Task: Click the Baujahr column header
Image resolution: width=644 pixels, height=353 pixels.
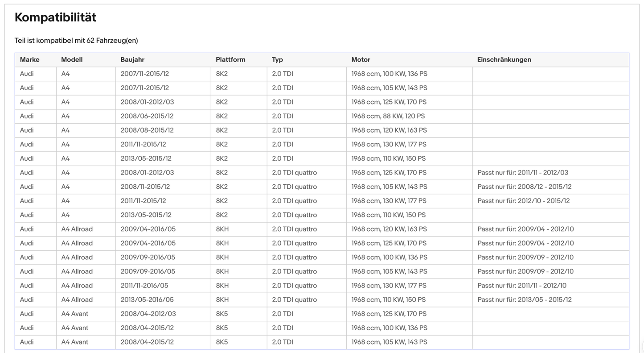Action: (x=132, y=60)
